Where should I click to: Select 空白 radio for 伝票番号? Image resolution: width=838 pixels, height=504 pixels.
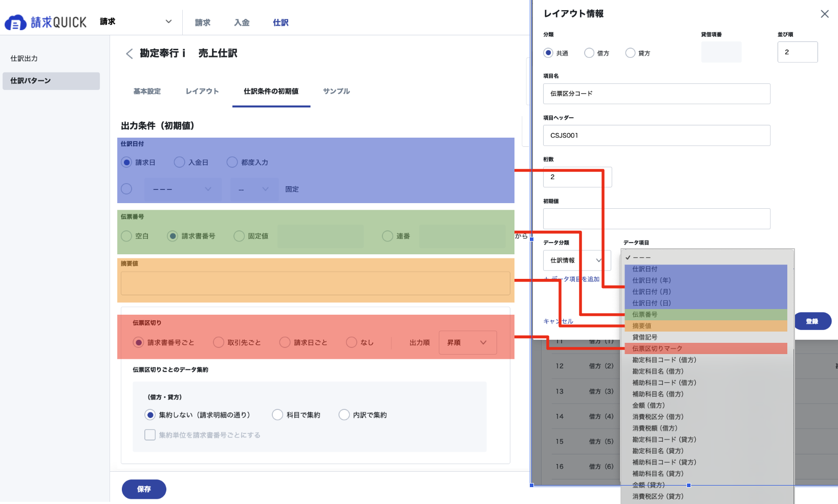126,236
